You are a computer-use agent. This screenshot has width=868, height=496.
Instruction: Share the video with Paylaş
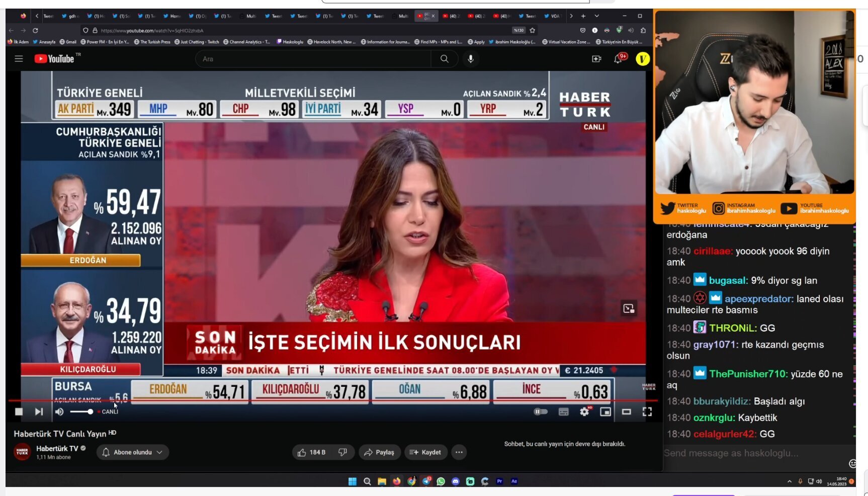pyautogui.click(x=379, y=452)
